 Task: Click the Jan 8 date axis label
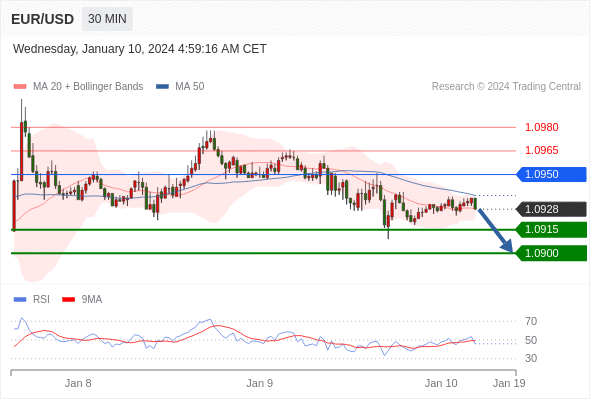pyautogui.click(x=78, y=383)
